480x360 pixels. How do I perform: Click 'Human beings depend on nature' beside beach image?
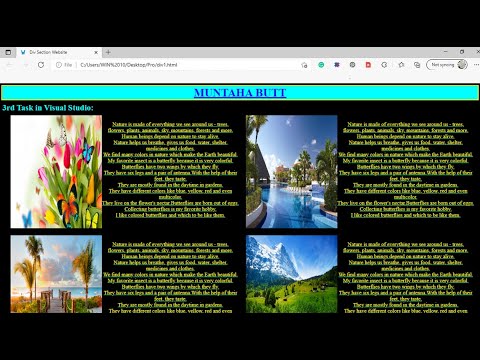[x=170, y=256]
